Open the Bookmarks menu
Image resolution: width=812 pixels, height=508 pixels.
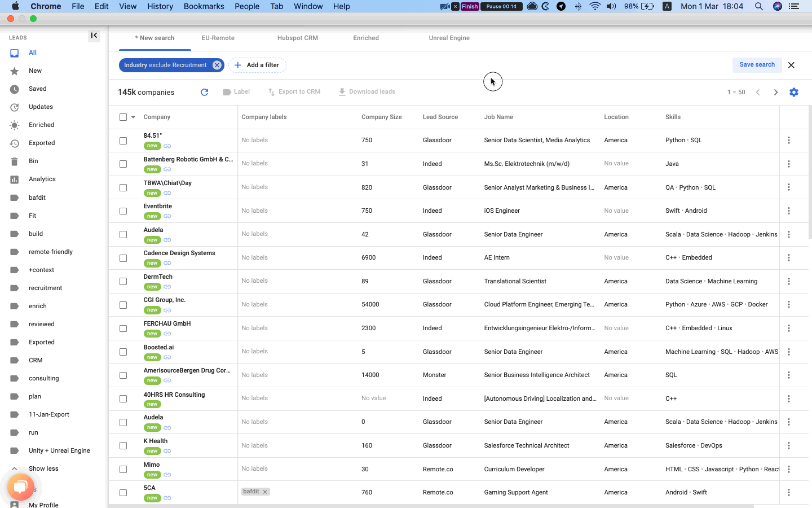[204, 6]
